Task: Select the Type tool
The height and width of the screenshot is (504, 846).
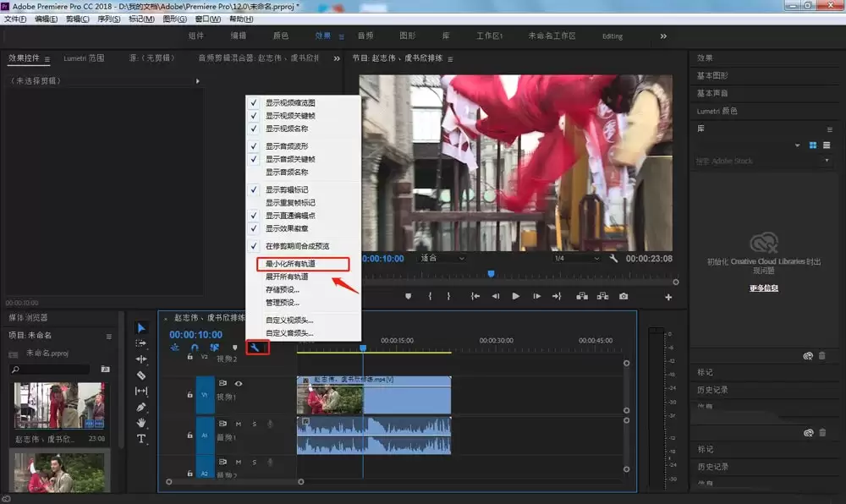Action: tap(141, 439)
